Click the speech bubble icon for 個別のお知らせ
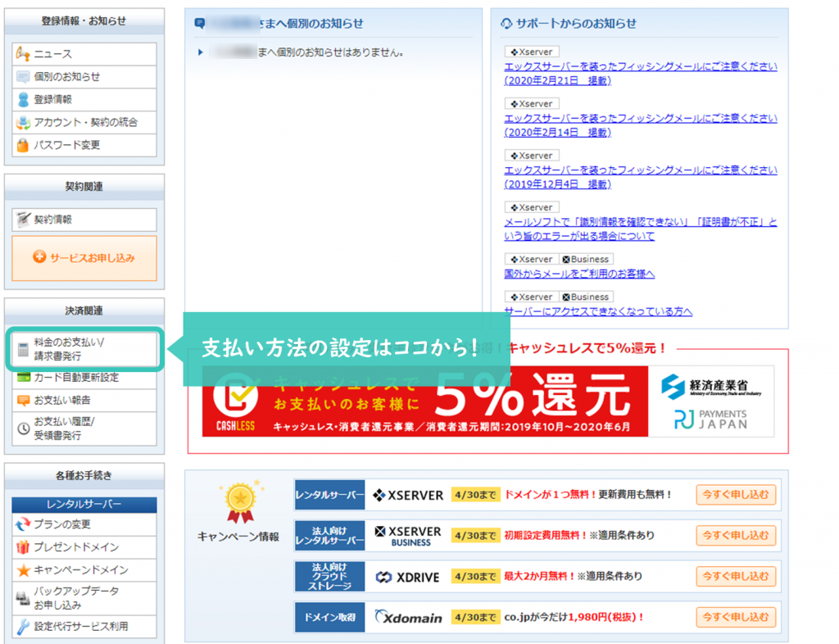839x644 pixels. (23, 76)
